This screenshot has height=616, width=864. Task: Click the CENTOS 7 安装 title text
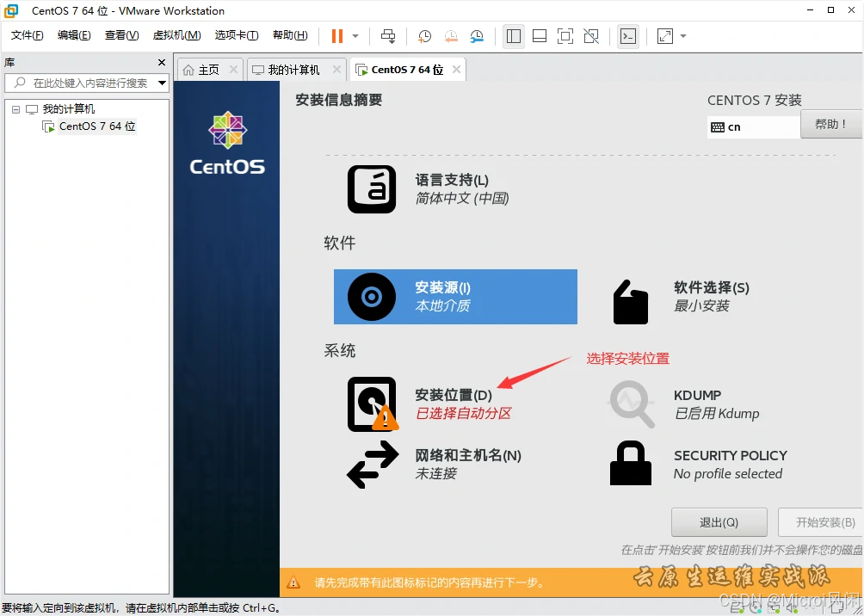tap(755, 101)
